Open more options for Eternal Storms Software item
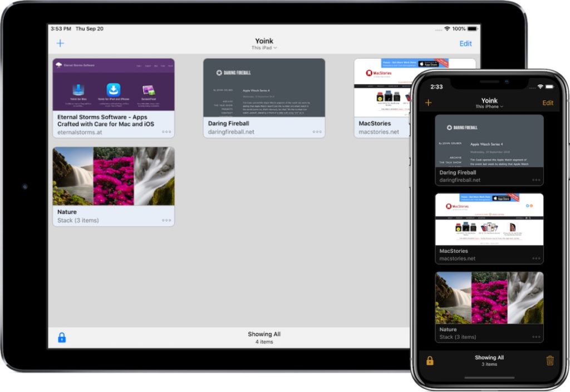Screen dimensions: 570x392 (x=166, y=132)
